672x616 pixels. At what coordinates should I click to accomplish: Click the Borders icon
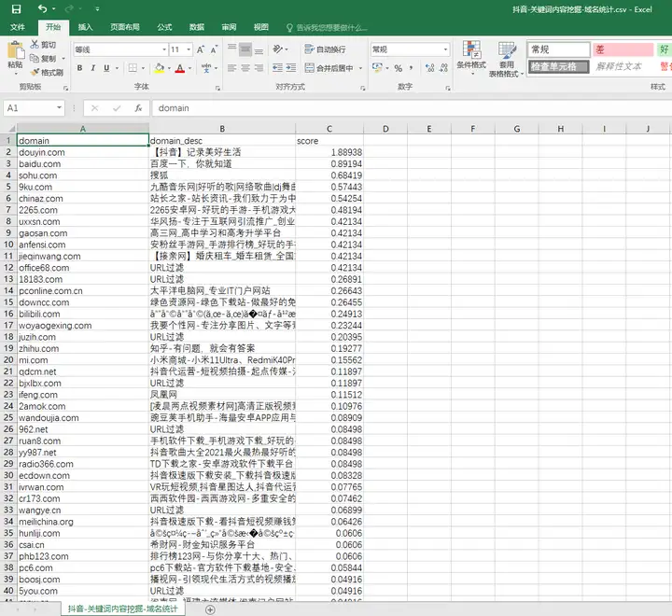[133, 68]
